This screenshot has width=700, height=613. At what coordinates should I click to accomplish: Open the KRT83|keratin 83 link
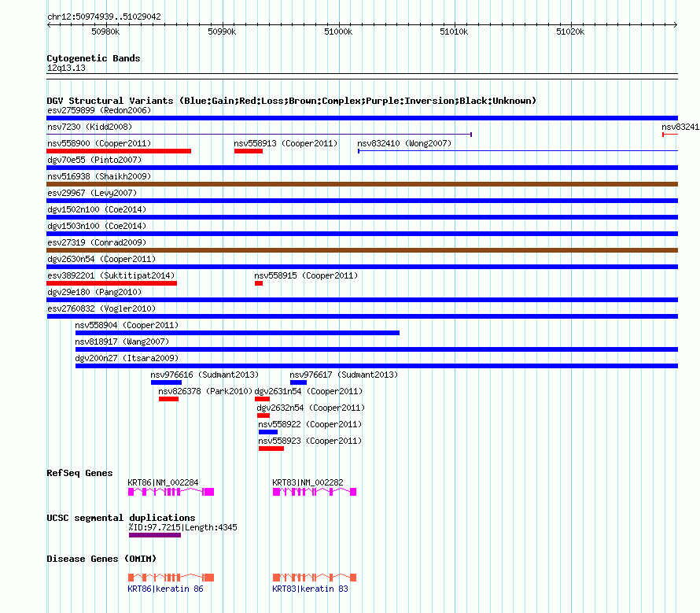click(310, 589)
